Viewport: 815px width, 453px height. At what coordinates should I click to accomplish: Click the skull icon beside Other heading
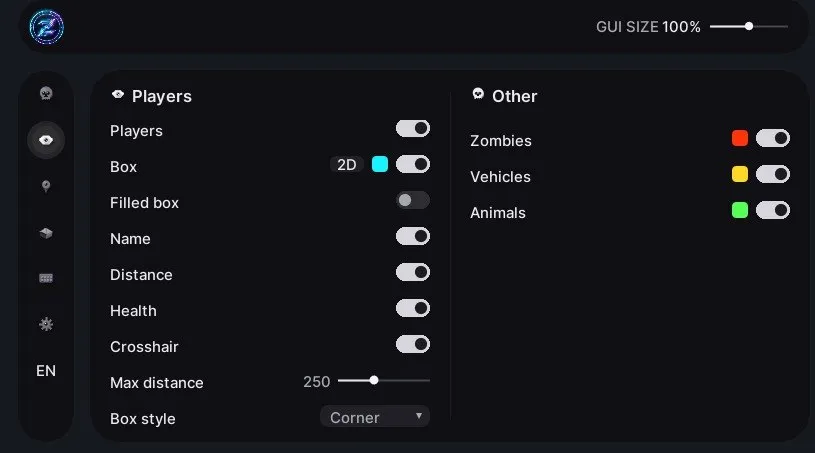[478, 94]
